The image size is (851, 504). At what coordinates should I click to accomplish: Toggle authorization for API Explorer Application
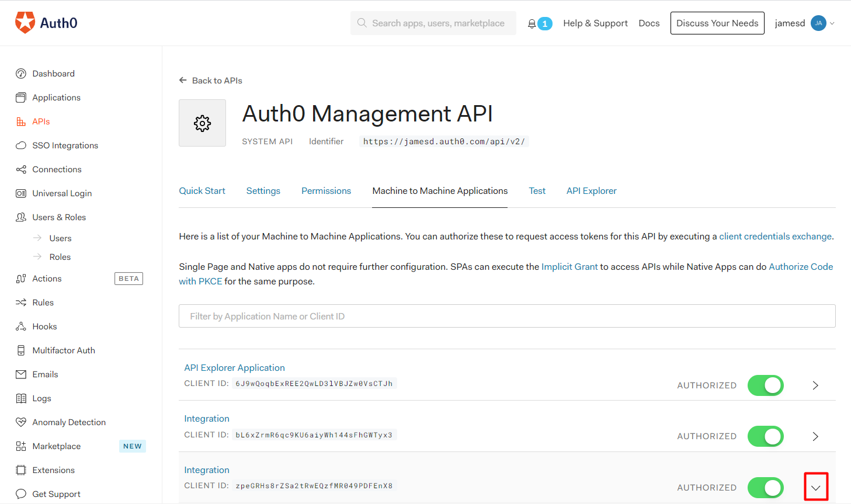coord(765,385)
